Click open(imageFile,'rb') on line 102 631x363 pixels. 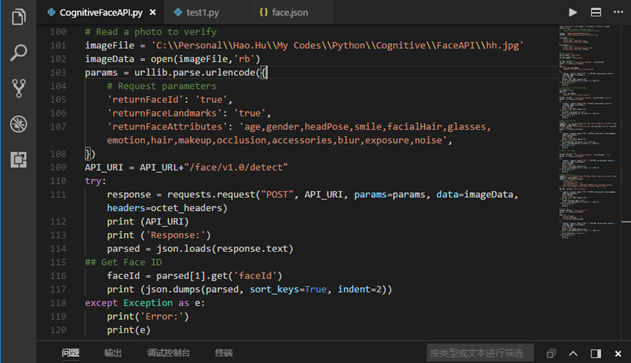tap(206, 59)
